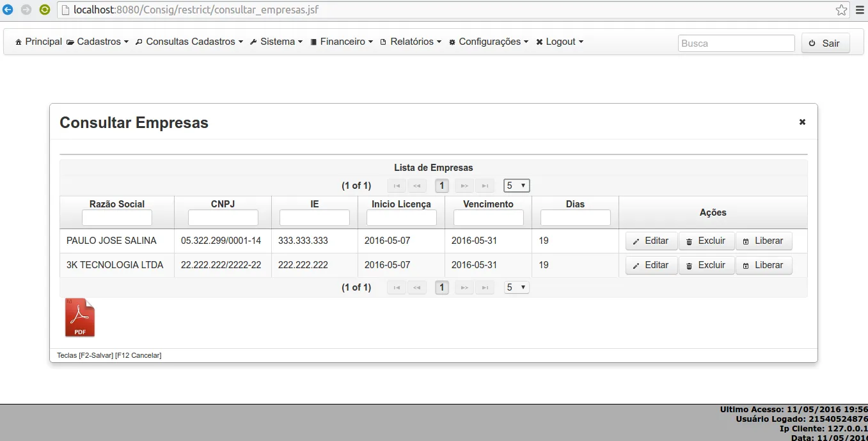Select CNPJ 05.322.299/0001-14
Screen dimensions: 868x441
221,241
